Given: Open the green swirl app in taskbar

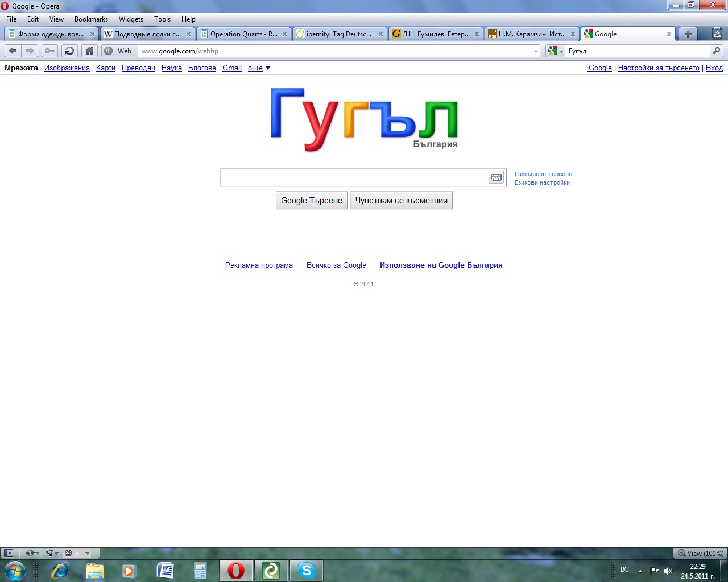Looking at the screenshot, I should click(271, 571).
